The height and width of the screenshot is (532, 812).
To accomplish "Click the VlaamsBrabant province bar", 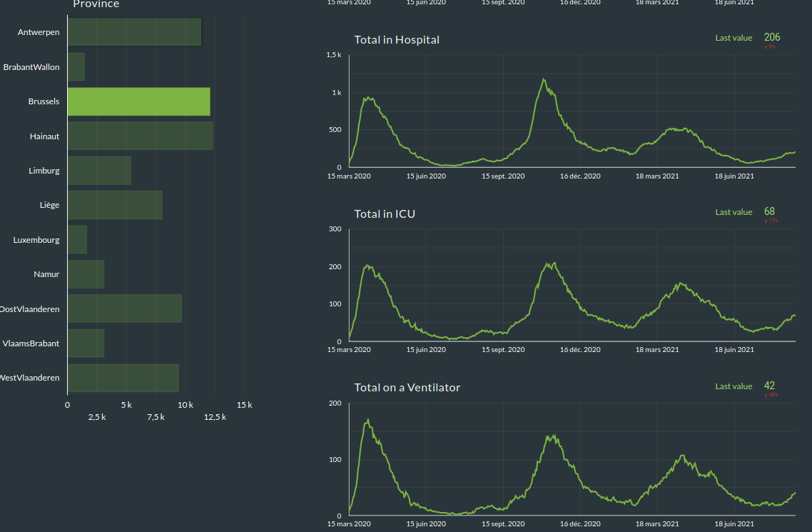I will 86,343.
